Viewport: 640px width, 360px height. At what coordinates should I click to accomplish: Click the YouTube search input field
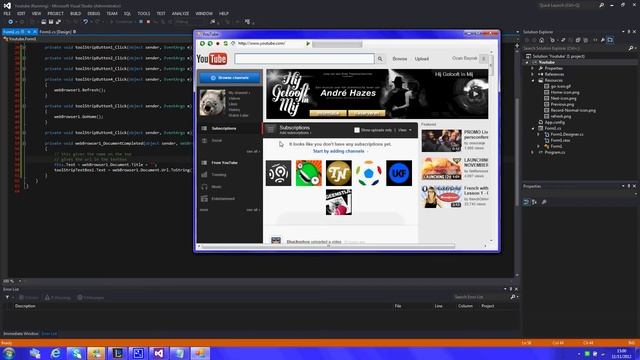(304, 59)
